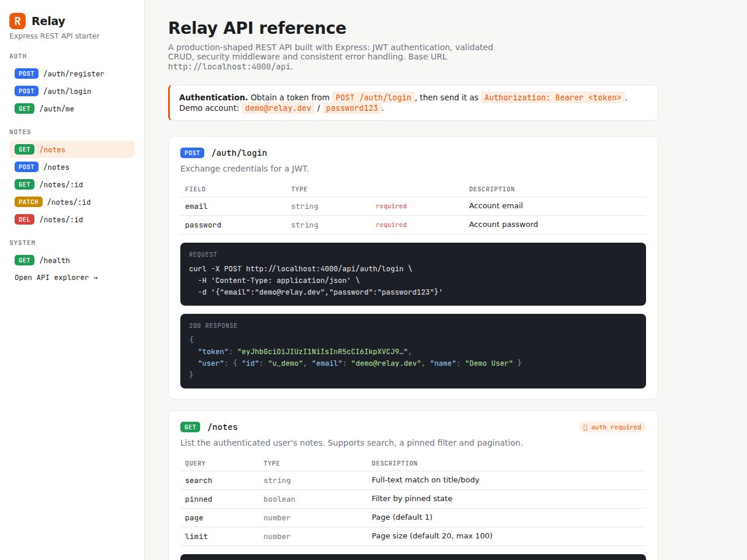Open the POST /auth/register sidebar link
The image size is (747, 560).
coord(72,73)
